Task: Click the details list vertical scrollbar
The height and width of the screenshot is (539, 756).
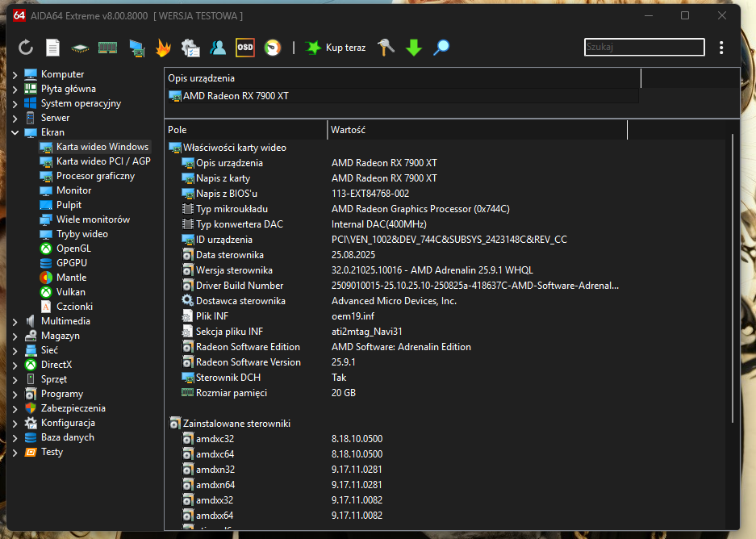Action: click(x=733, y=280)
